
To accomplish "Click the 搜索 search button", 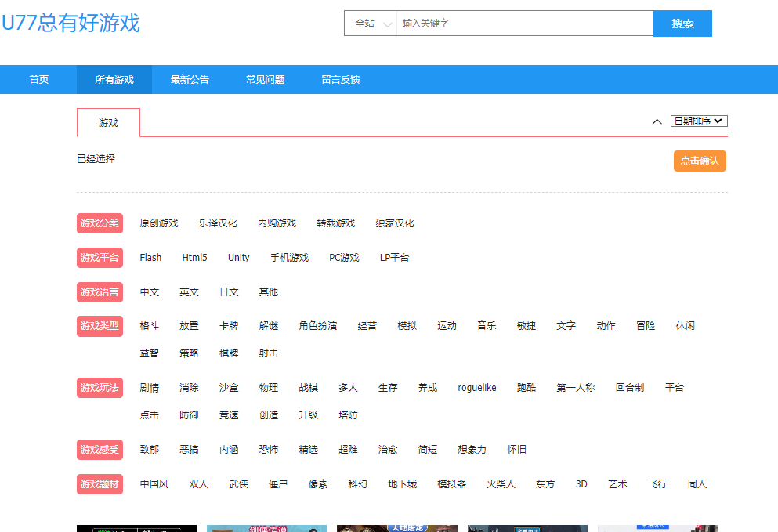I will tap(682, 24).
